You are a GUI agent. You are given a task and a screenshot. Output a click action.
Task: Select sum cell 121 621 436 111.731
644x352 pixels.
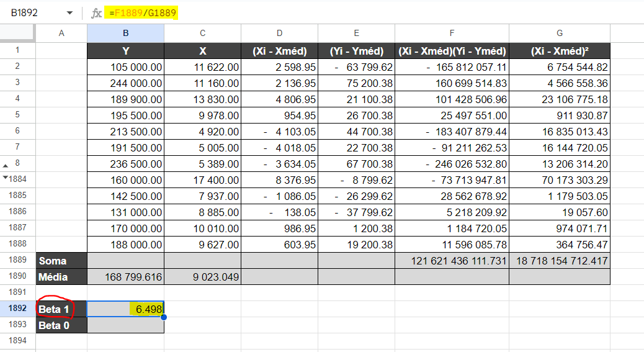click(x=452, y=260)
